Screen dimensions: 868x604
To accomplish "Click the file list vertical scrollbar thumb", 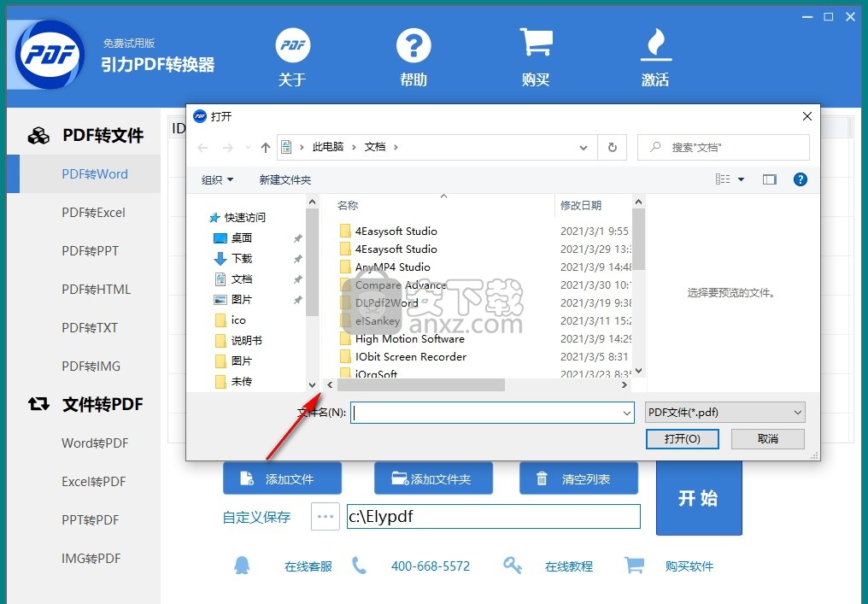I will click(x=638, y=238).
